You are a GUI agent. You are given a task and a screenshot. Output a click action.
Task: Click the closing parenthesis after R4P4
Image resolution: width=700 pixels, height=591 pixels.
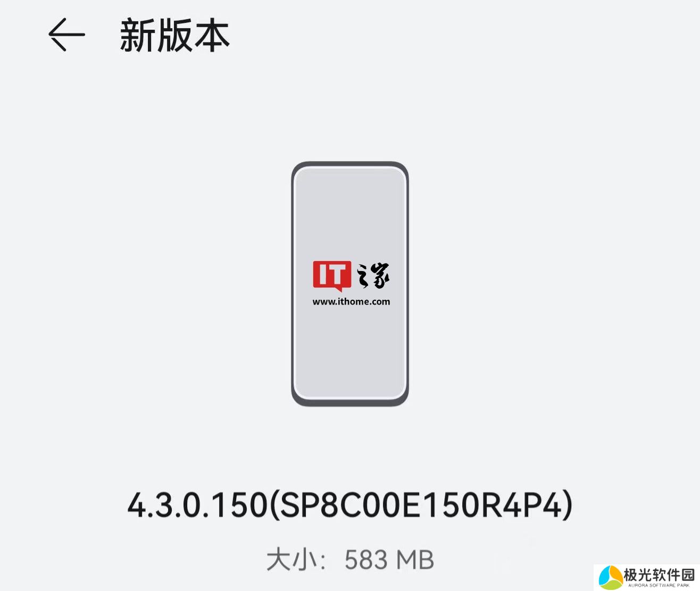568,505
